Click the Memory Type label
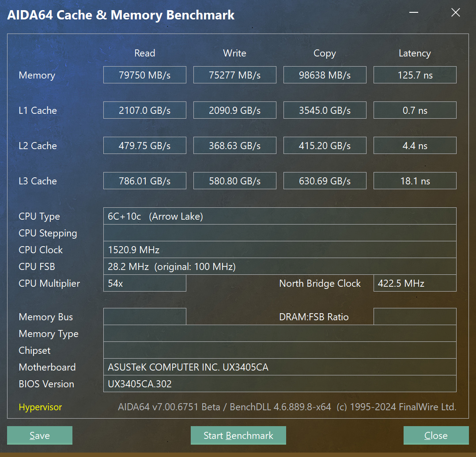 click(49, 333)
